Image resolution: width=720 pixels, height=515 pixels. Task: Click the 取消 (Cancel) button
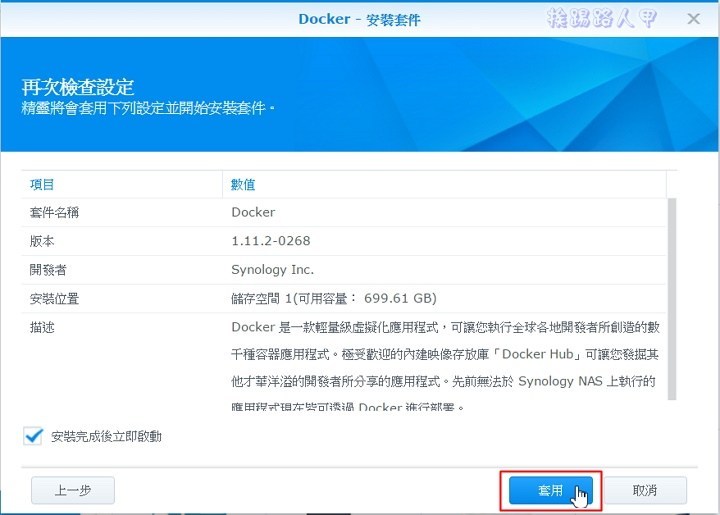pyautogui.click(x=645, y=490)
